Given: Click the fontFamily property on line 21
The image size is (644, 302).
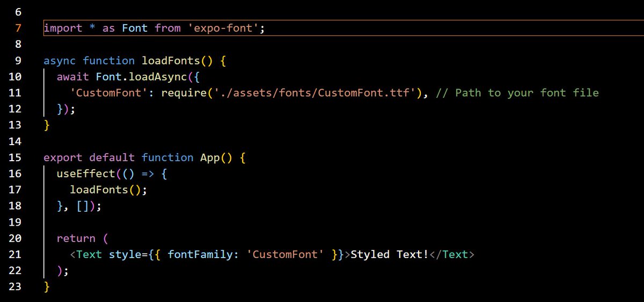Looking at the screenshot, I should (201, 254).
